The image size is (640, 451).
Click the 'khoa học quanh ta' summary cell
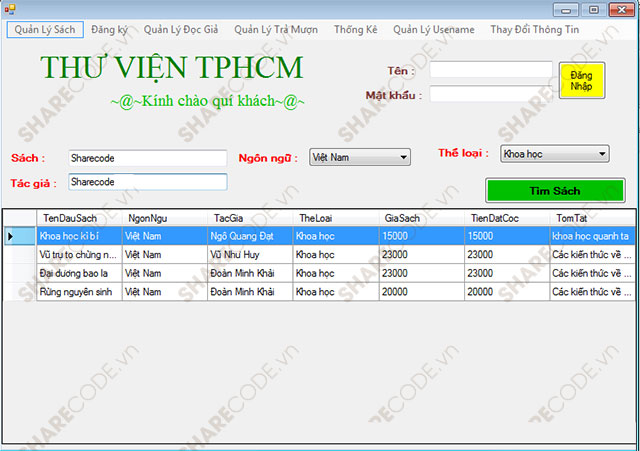click(592, 236)
